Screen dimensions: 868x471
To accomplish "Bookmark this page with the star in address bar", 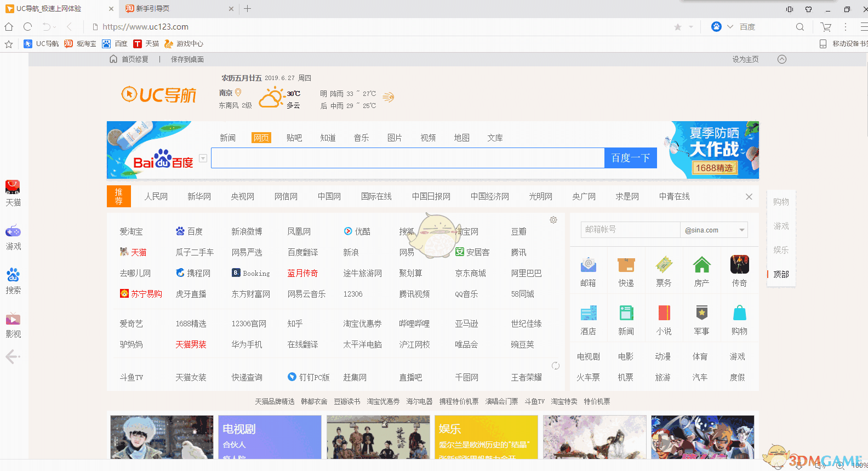I will [678, 27].
